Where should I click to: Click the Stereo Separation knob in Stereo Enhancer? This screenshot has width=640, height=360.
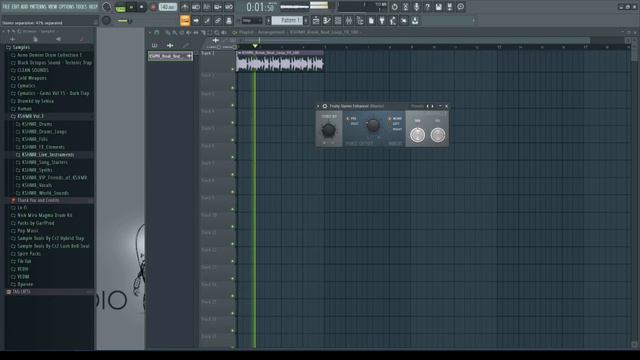coord(328,130)
